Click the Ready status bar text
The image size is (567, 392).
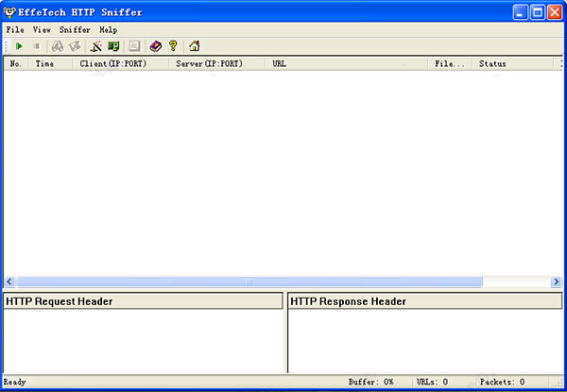point(14,382)
